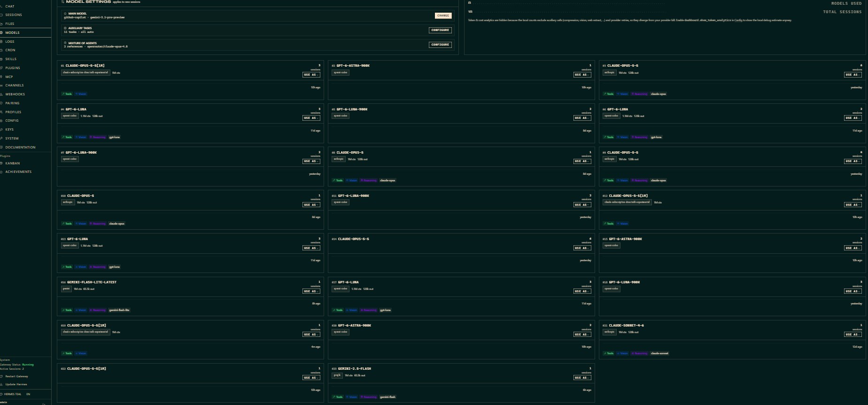The height and width of the screenshot is (405, 868).
Task: Open Use As dropdown on #14 CLAUDE-OPUS-5-5
Action: (x=582, y=248)
